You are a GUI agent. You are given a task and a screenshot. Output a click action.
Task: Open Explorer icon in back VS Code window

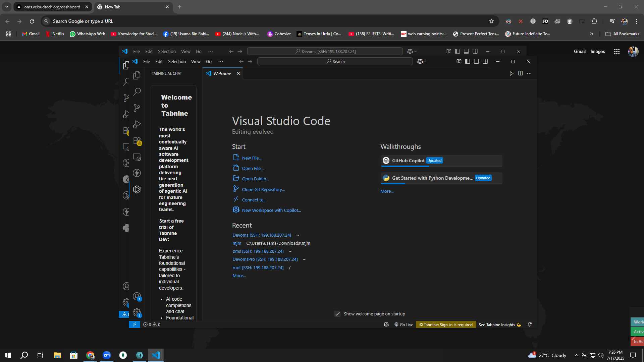coord(126,65)
